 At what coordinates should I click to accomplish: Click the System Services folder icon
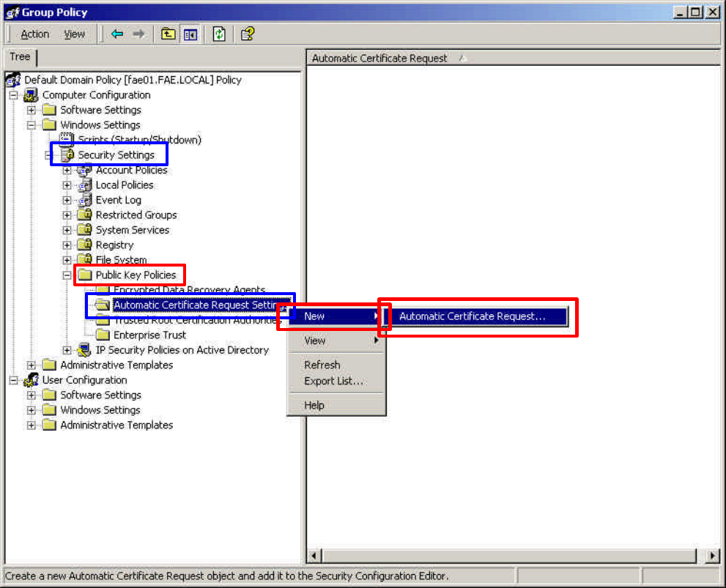pos(85,230)
